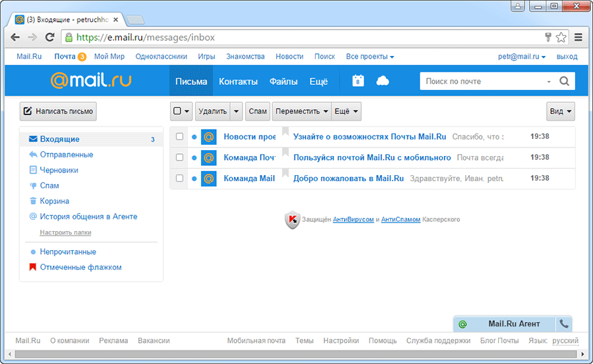Click the Mail.ru logo
The image size is (593, 364).
[x=91, y=80]
